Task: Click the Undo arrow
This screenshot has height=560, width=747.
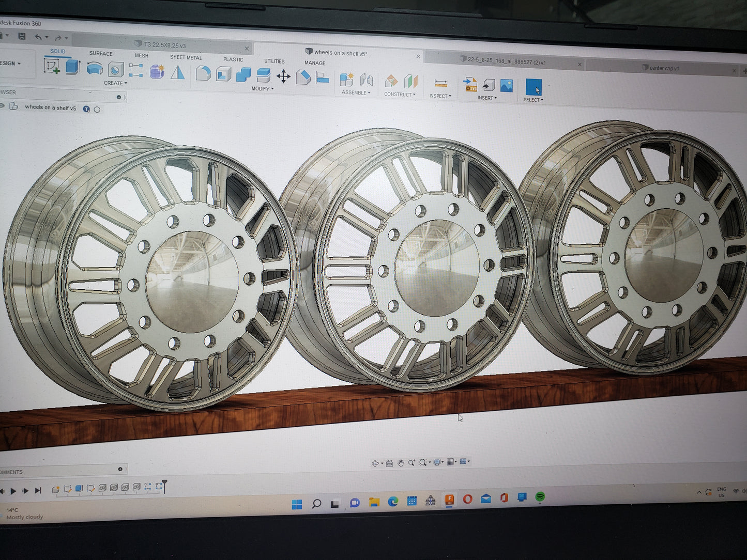Action: coord(38,37)
